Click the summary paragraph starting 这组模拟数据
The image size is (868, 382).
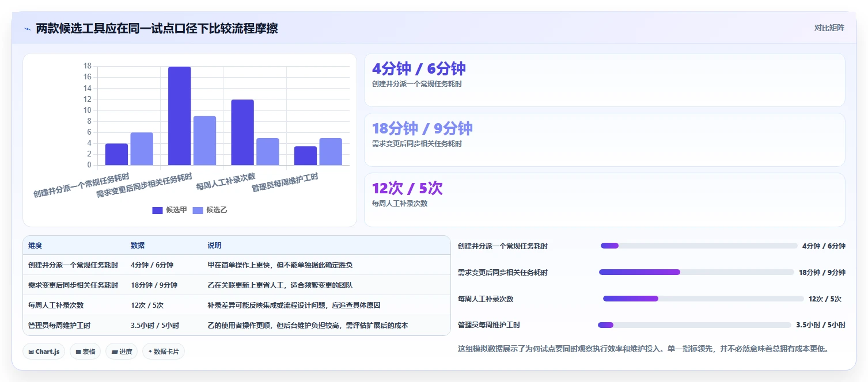click(643, 349)
